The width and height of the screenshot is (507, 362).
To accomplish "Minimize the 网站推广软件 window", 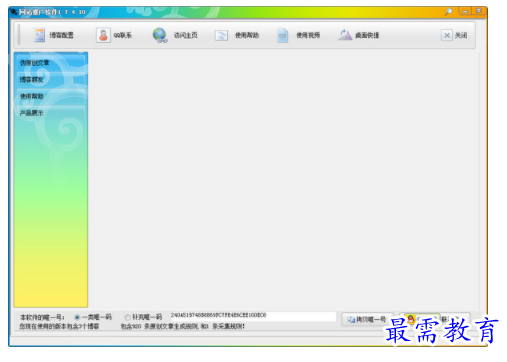I will pos(465,12).
